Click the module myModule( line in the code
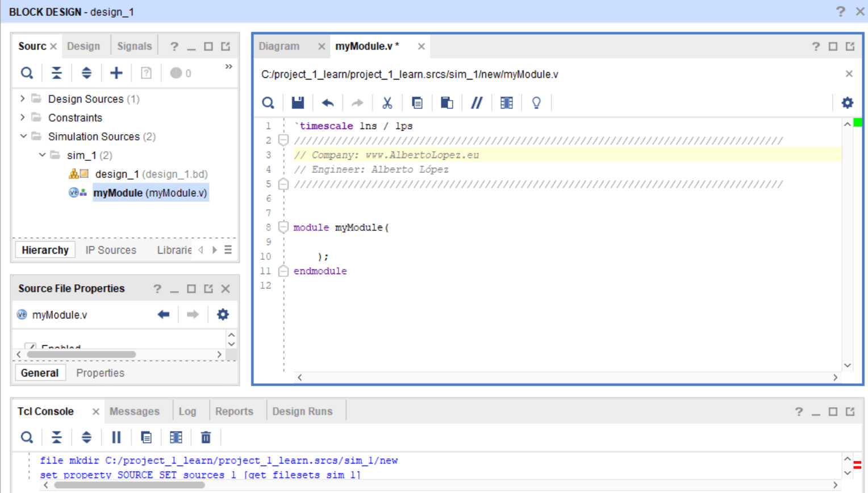This screenshot has height=493, width=868. tap(341, 227)
